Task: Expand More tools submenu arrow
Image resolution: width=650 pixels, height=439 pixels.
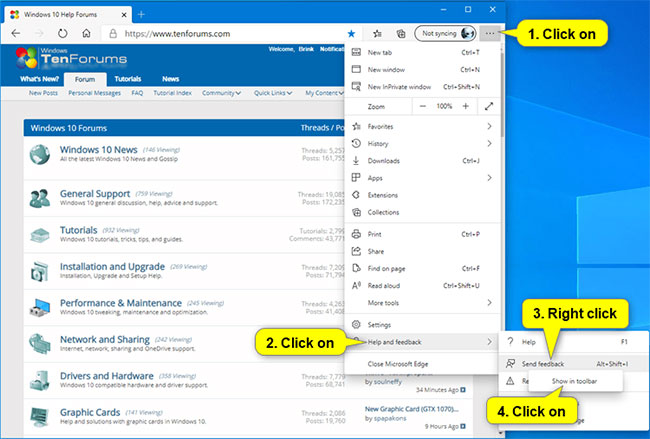Action: 490,303
